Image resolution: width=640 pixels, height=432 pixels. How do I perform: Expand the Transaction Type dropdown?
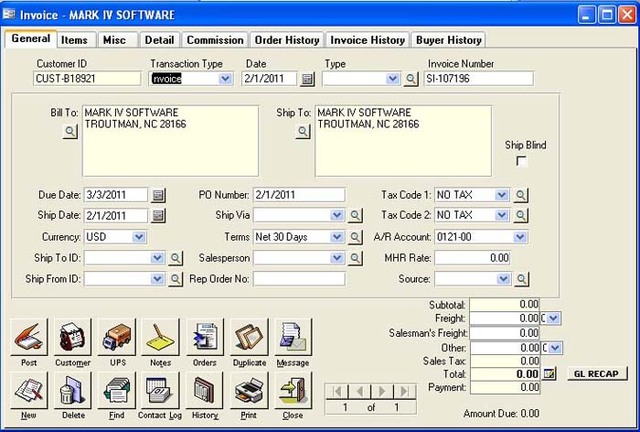pos(225,79)
